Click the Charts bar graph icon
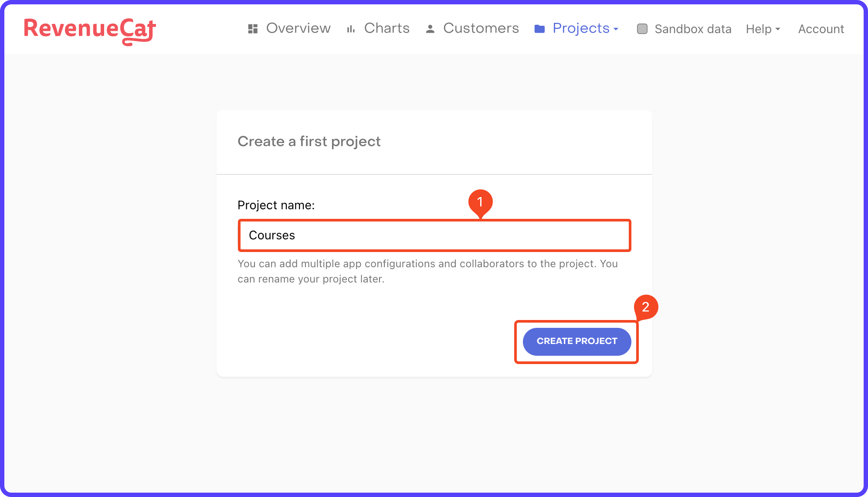Screen dimensions: 868x497 351,29
